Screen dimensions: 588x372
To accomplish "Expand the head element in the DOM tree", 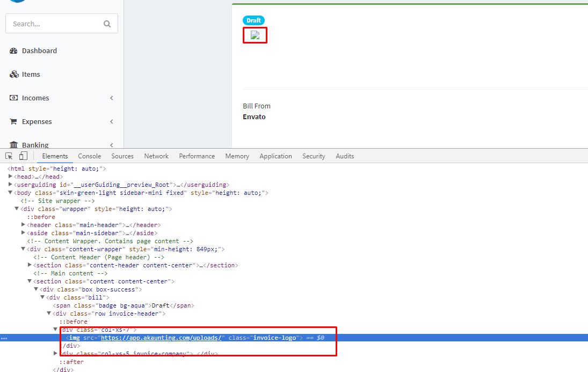I will (x=10, y=176).
